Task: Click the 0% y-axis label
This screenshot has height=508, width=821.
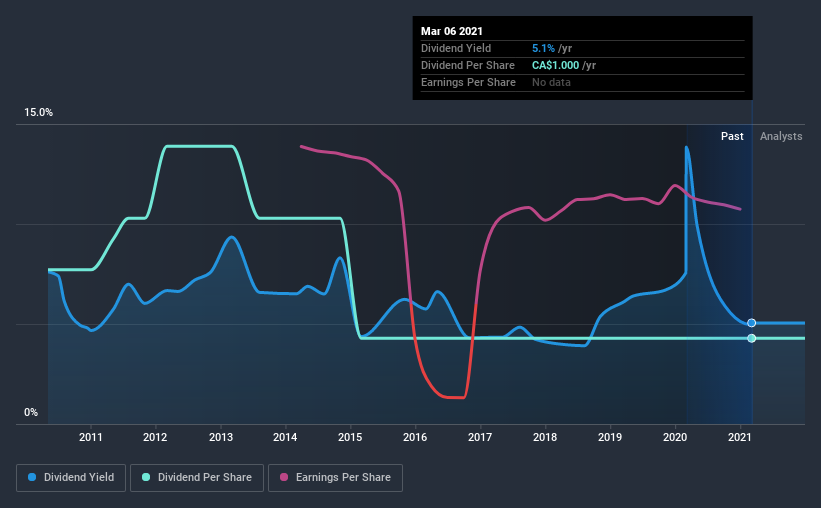Action: click(31, 413)
